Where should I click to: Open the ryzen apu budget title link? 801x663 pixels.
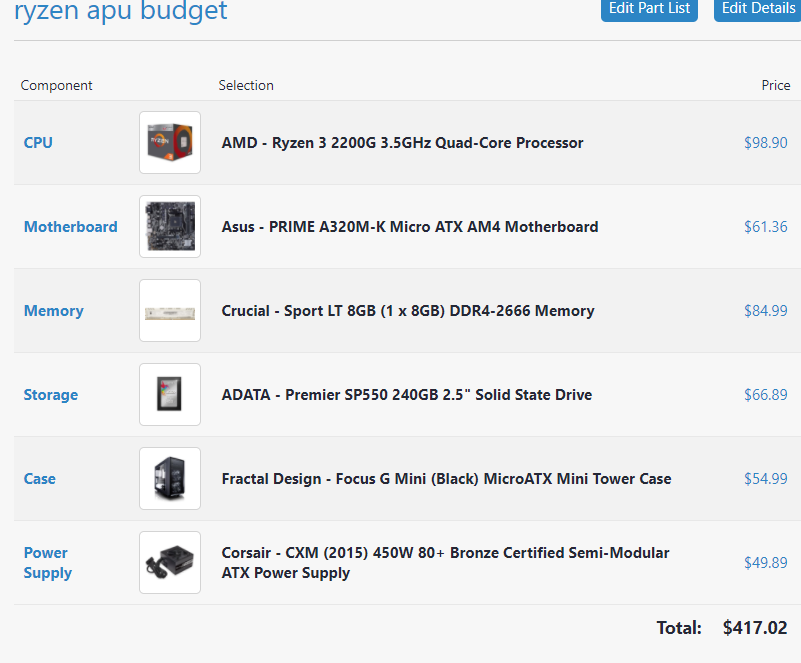[x=121, y=10]
